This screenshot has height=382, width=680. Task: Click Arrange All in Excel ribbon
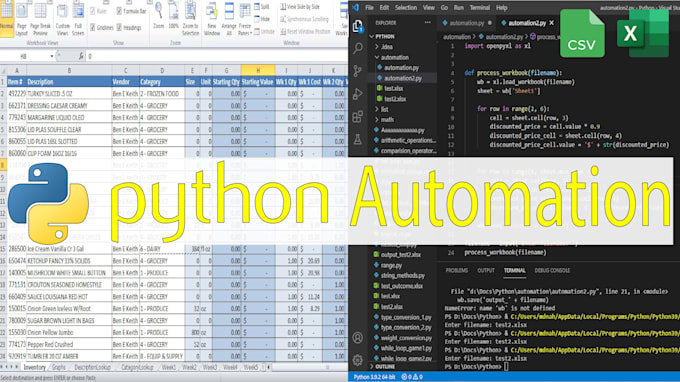[229, 19]
